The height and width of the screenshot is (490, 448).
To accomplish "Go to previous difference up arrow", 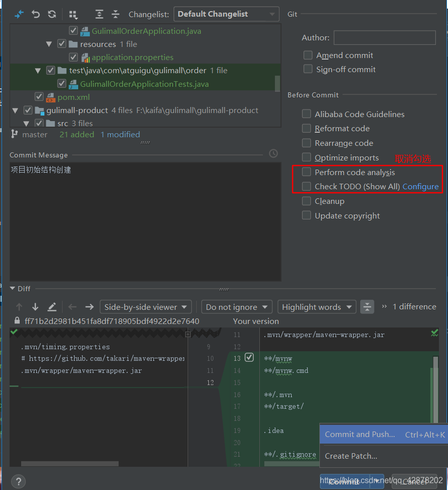I will (x=19, y=307).
